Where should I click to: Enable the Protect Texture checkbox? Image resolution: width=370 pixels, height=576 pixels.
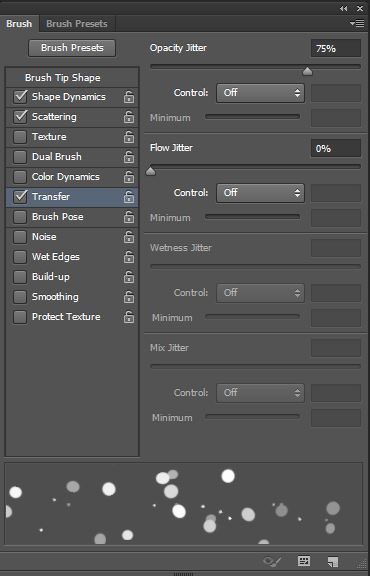pyautogui.click(x=20, y=317)
